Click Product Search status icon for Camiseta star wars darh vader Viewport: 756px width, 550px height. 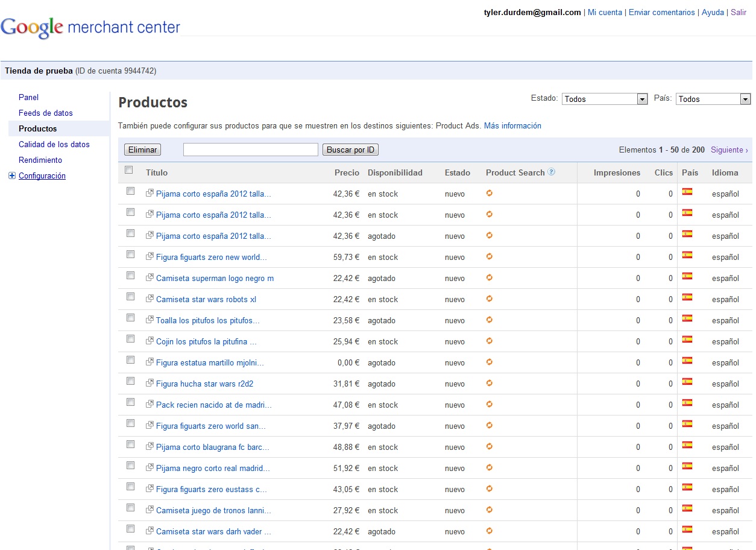pyautogui.click(x=490, y=531)
